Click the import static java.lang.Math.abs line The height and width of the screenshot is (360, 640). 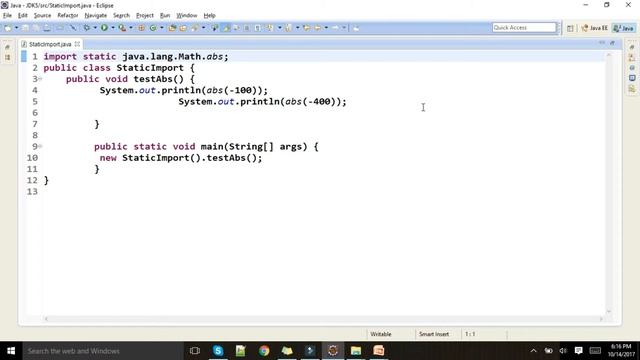[x=136, y=56]
